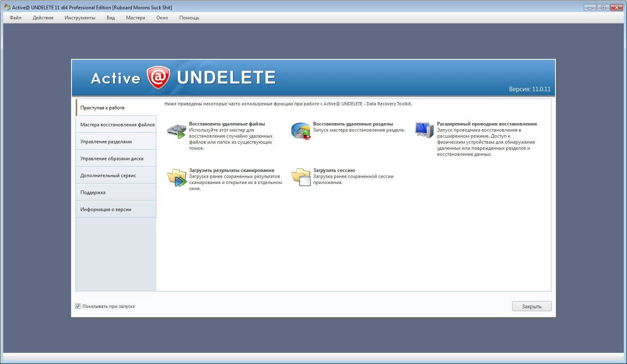This screenshot has height=364, width=627.
Task: Maximize the Active@ UNDELETE window
Action: point(603,7)
